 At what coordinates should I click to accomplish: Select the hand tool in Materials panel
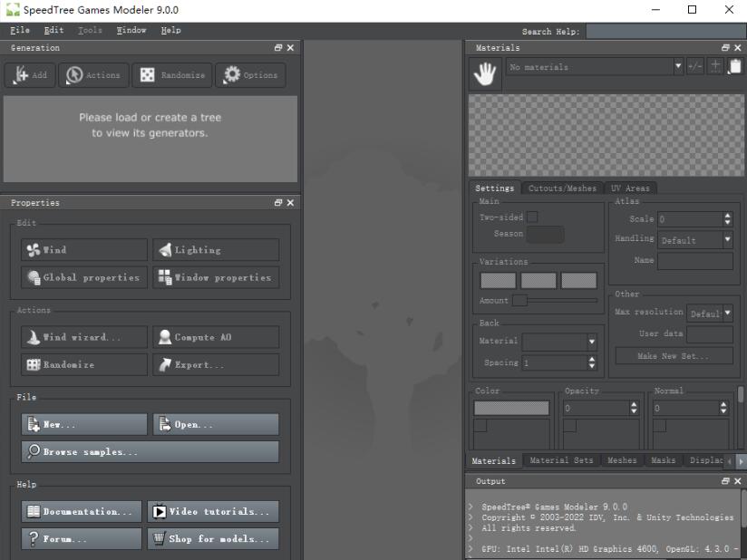pos(485,74)
